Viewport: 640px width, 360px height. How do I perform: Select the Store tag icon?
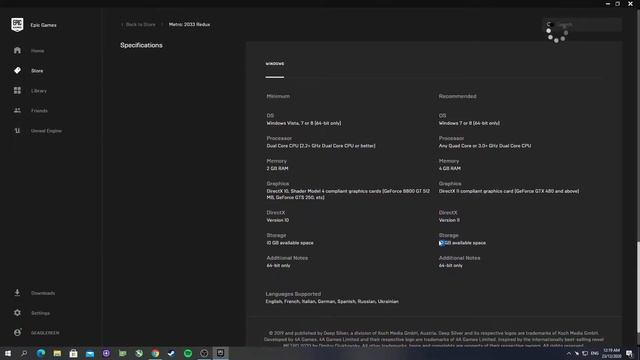(x=17, y=71)
